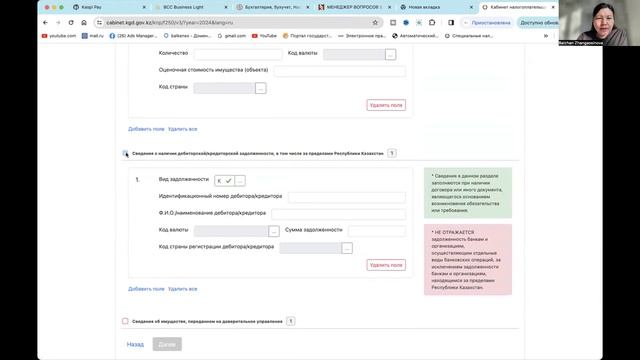Open the site information icon in the address bar
The image size is (640, 360).
99,23
